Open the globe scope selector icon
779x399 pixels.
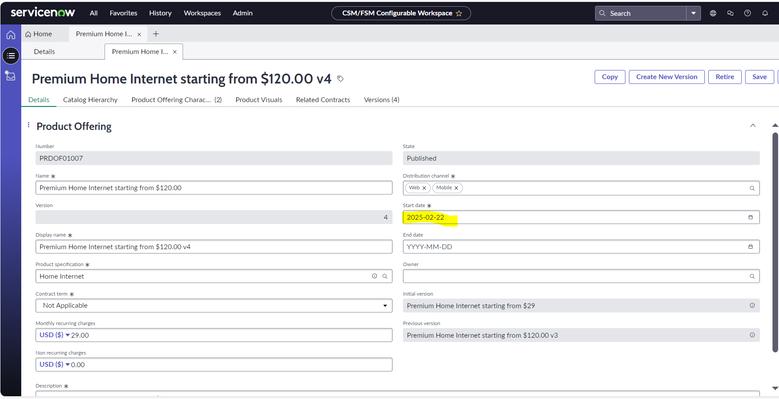click(x=713, y=13)
